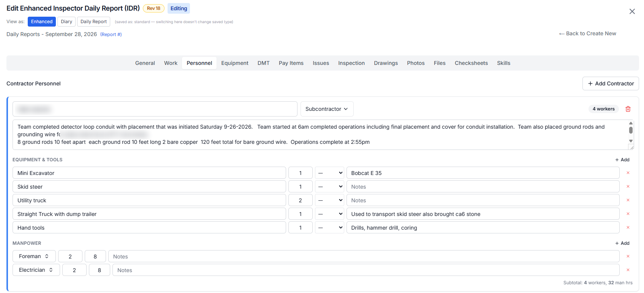
Task: Remove the Skid steer equipment row
Action: point(628,186)
